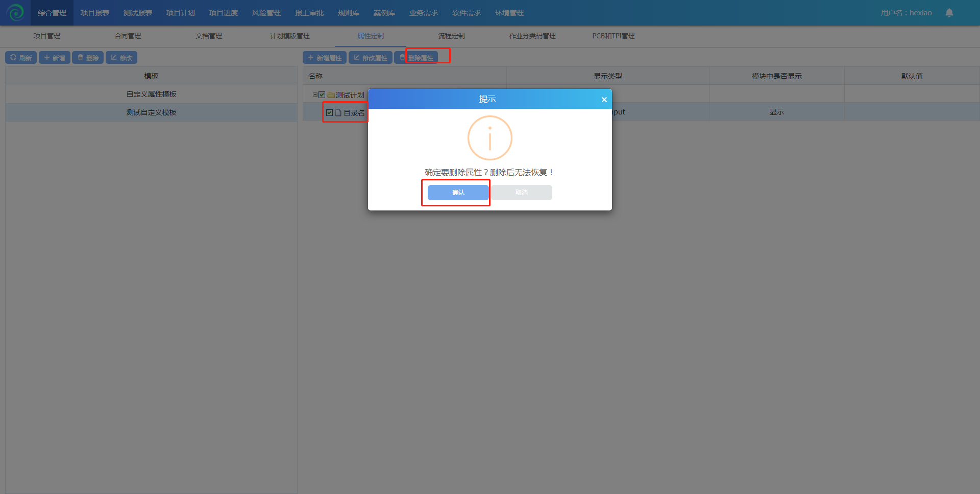This screenshot has height=494, width=980.
Task: Open the 项目进度 menu
Action: (x=224, y=13)
